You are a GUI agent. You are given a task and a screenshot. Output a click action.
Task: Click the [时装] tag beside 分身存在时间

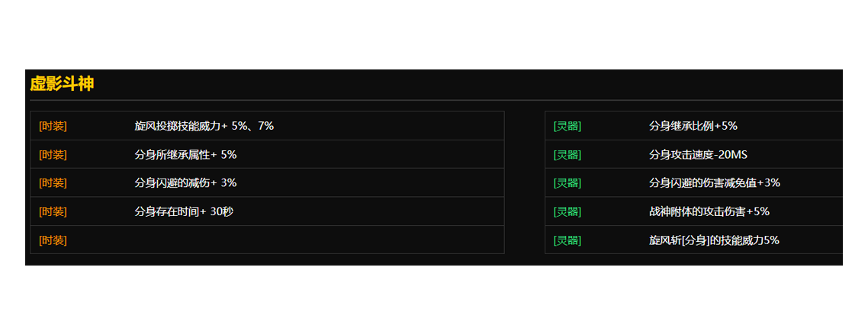tap(53, 211)
